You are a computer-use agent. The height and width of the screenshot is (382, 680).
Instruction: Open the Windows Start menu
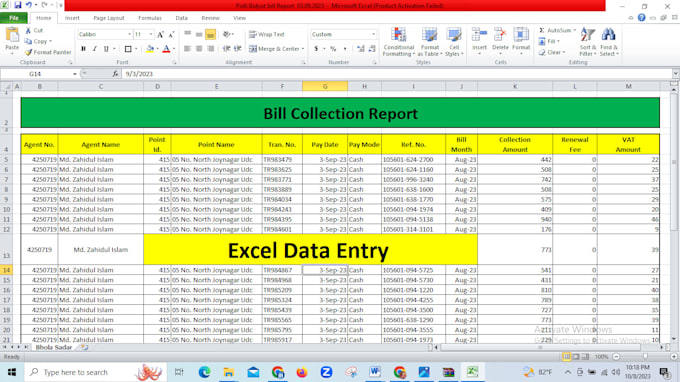(x=12, y=372)
